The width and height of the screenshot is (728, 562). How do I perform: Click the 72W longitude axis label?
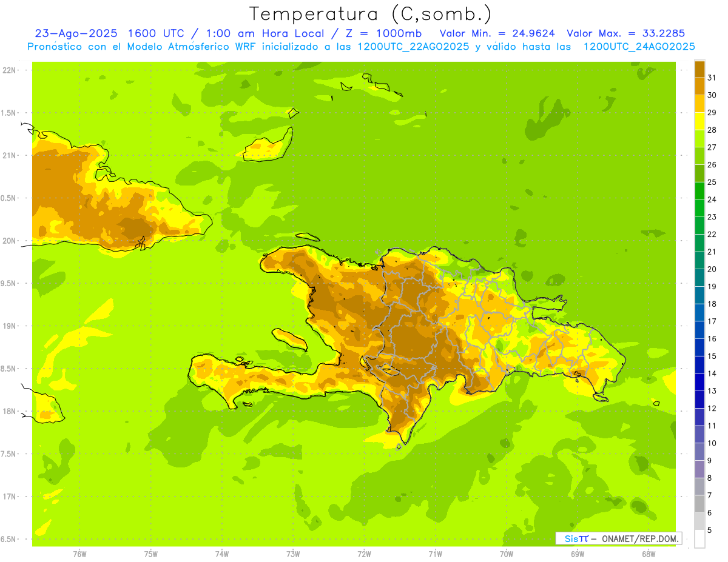point(364,554)
